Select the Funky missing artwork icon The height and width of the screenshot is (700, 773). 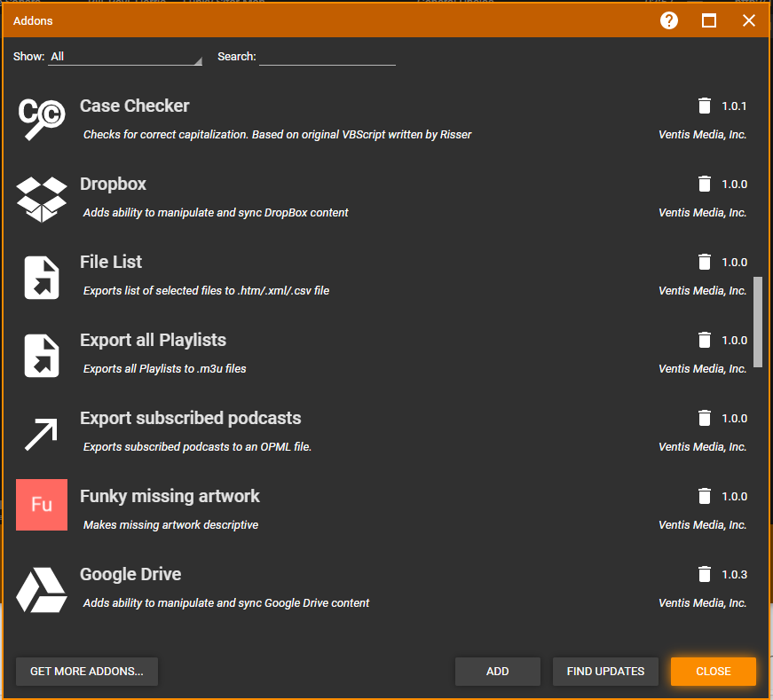point(41,505)
